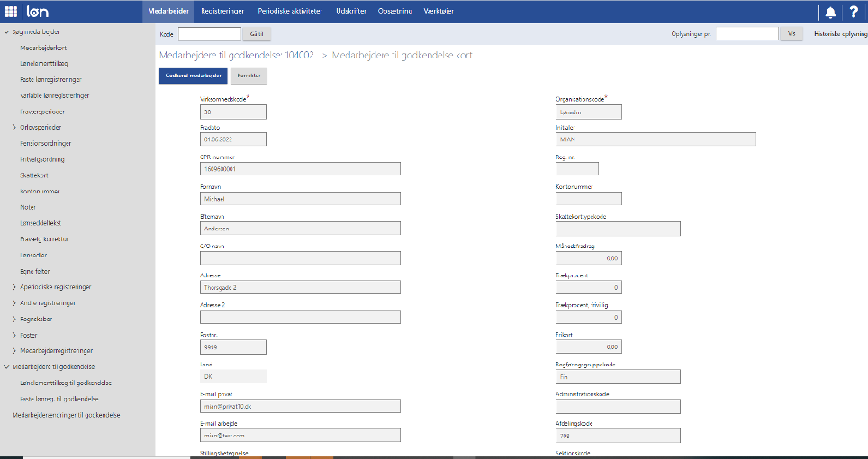
Task: Expand the Andre registreringer node
Action: tap(14, 303)
